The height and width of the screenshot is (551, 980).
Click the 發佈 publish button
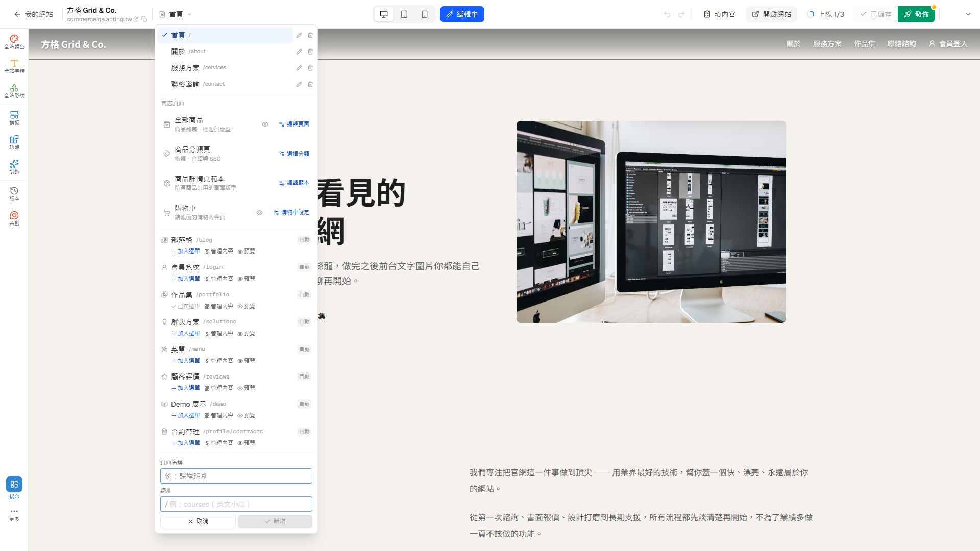(916, 14)
